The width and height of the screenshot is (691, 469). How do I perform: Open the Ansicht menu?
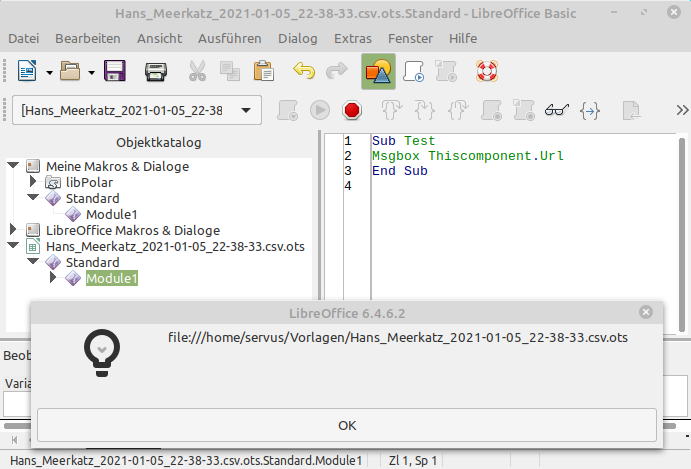coord(159,38)
